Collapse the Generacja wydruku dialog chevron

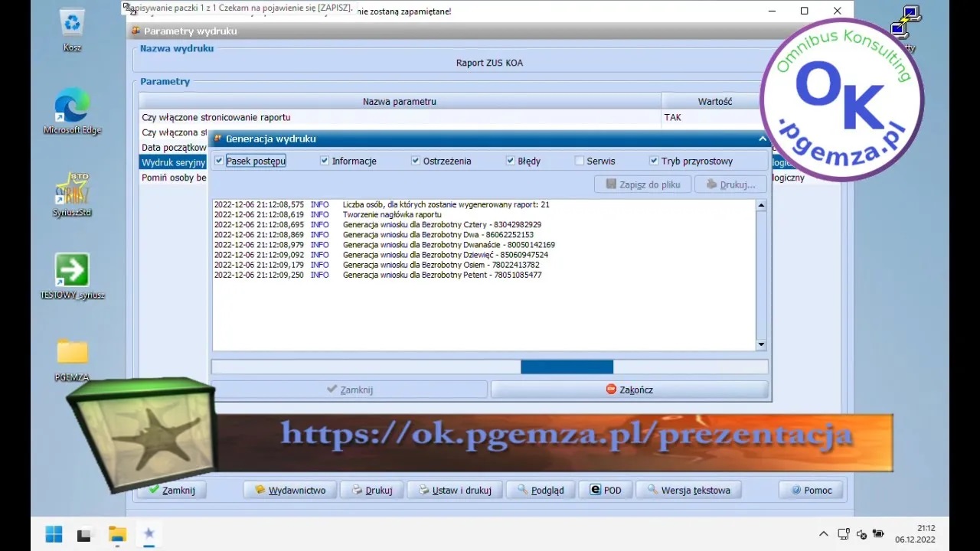tap(762, 139)
